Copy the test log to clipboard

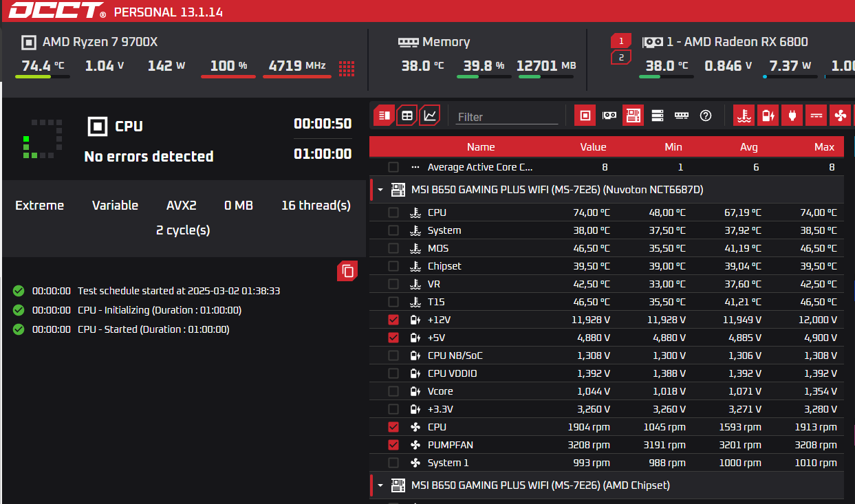(x=347, y=271)
